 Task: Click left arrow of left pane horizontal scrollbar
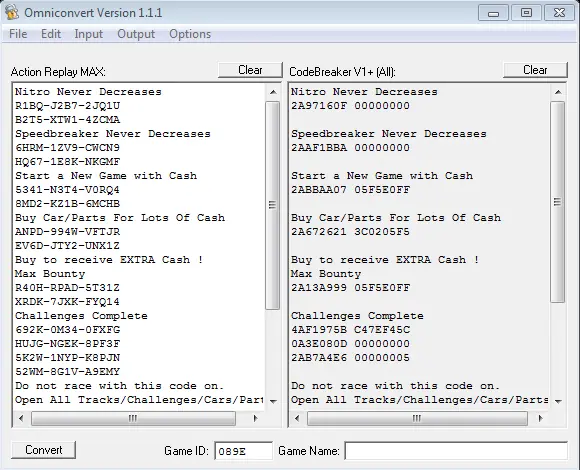click(x=21, y=419)
